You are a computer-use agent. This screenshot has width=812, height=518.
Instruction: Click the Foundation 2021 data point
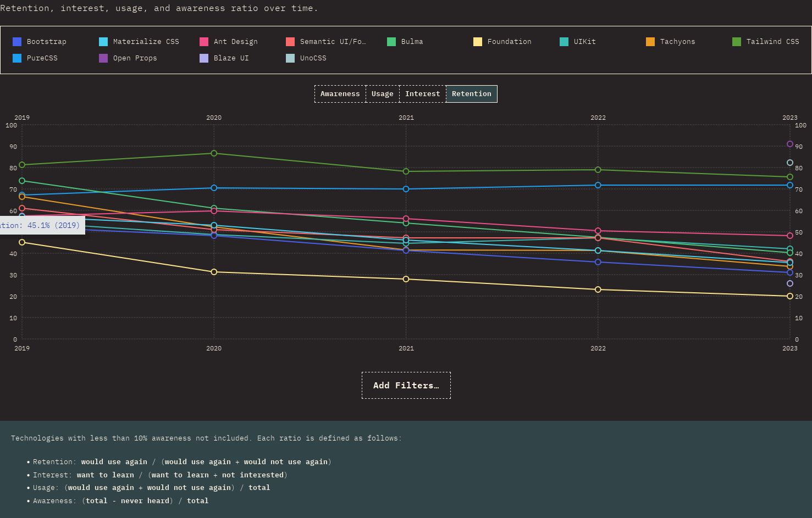pyautogui.click(x=406, y=279)
